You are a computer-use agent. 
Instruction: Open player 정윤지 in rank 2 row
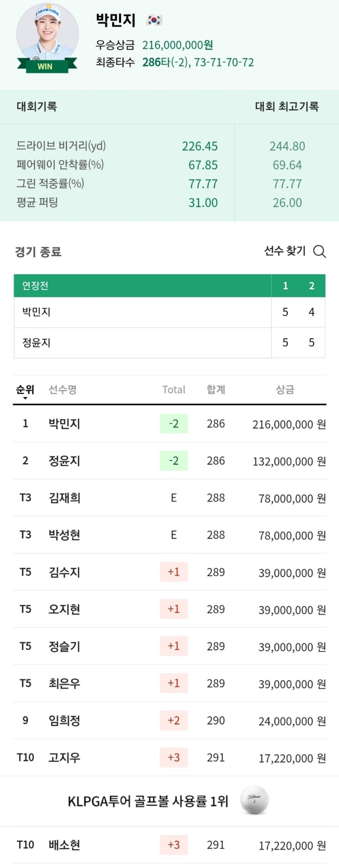point(64,461)
